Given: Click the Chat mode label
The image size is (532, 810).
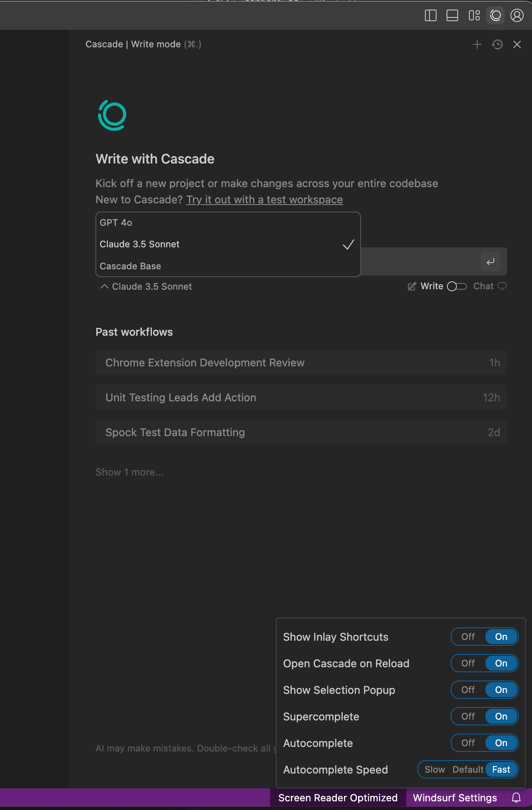Looking at the screenshot, I should pos(483,286).
